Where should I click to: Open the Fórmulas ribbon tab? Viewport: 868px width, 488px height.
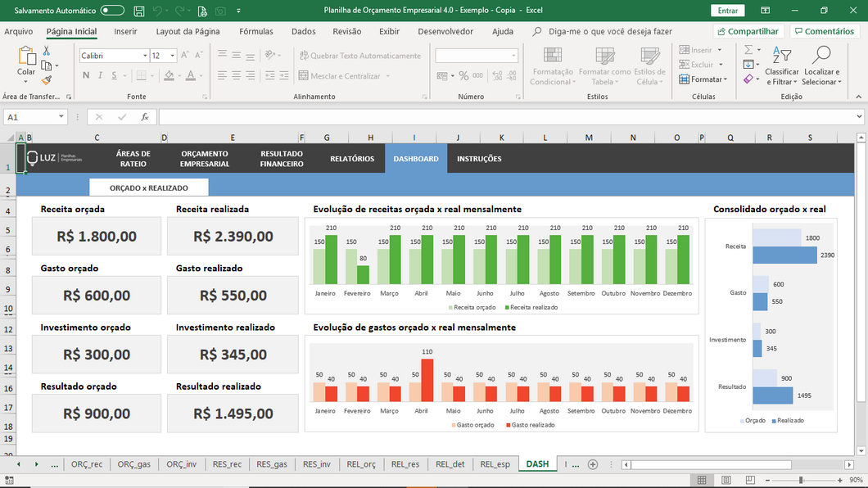(255, 31)
